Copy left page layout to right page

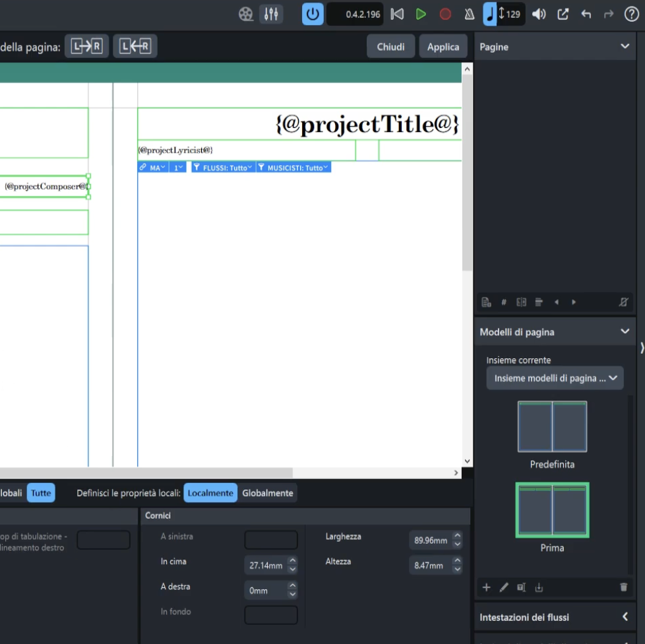[x=86, y=47]
